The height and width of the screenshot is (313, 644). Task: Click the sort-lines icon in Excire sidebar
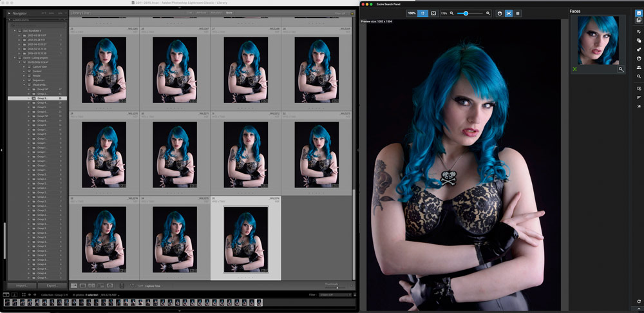coord(639,97)
